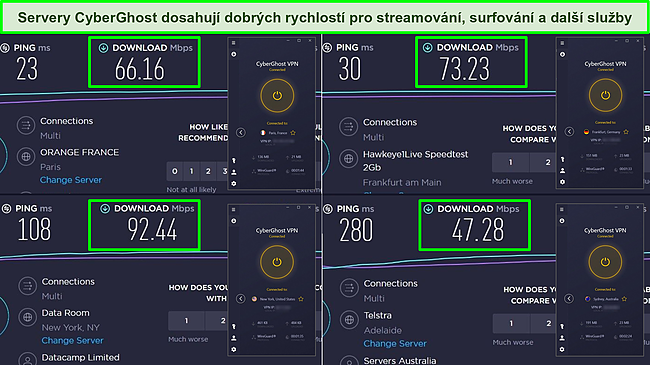
Task: Click Connections icon in ORANGE FRANCE speedtest
Action: [26, 125]
